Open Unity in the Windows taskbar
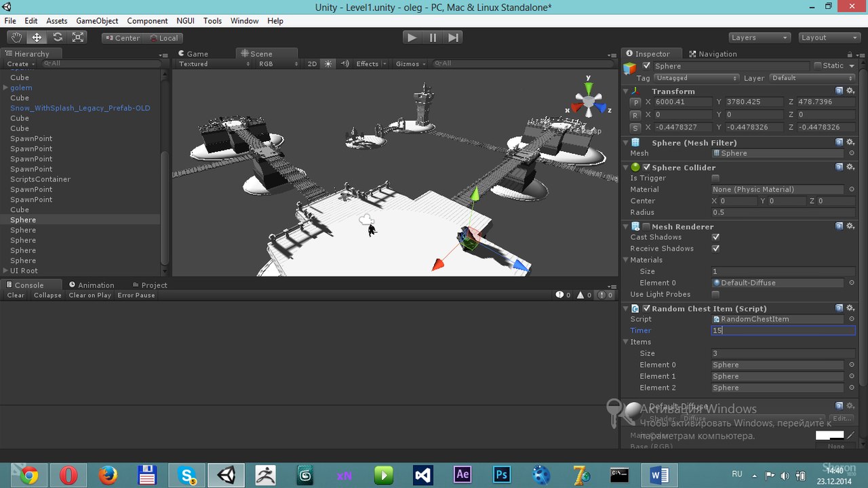 click(226, 475)
